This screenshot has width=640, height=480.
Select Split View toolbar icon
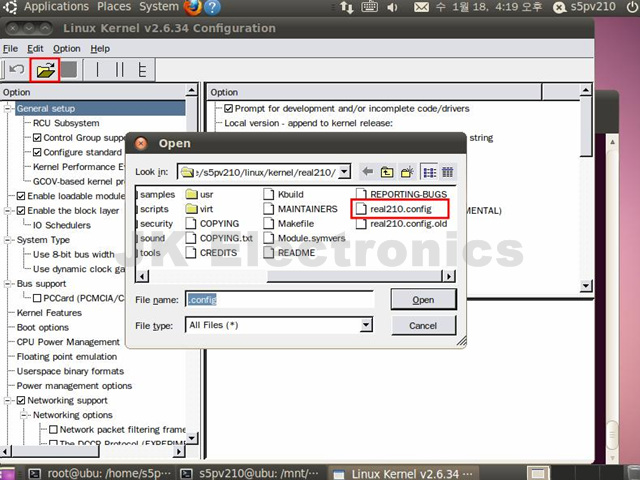coord(119,70)
